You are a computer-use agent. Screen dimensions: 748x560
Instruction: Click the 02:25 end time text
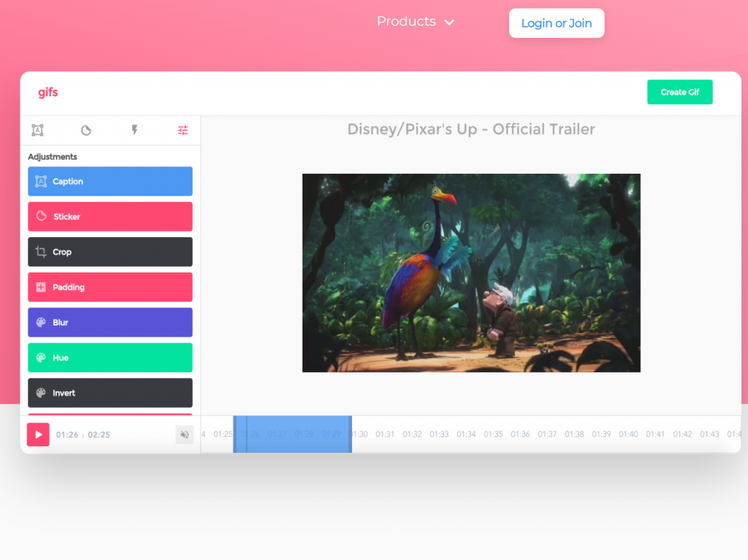[99, 434]
